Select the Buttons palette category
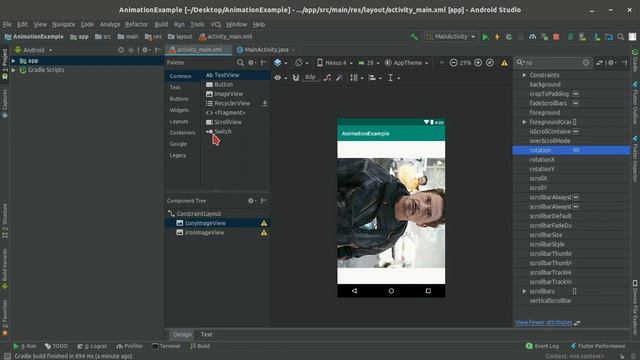Viewport: 640px width, 360px height. (x=179, y=99)
